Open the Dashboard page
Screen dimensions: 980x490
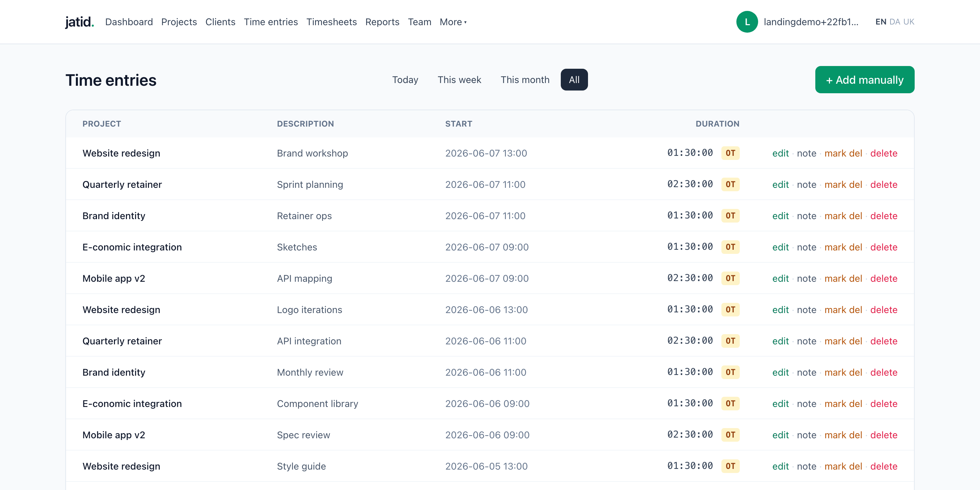(x=129, y=22)
